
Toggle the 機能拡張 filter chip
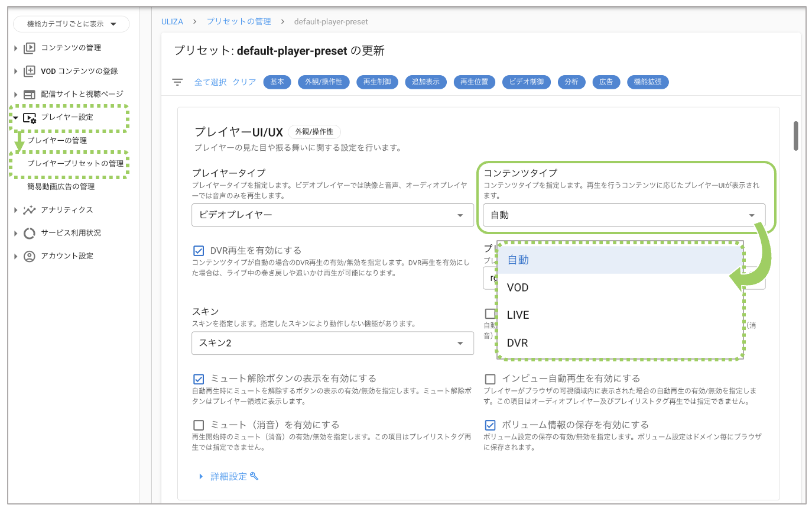click(648, 82)
